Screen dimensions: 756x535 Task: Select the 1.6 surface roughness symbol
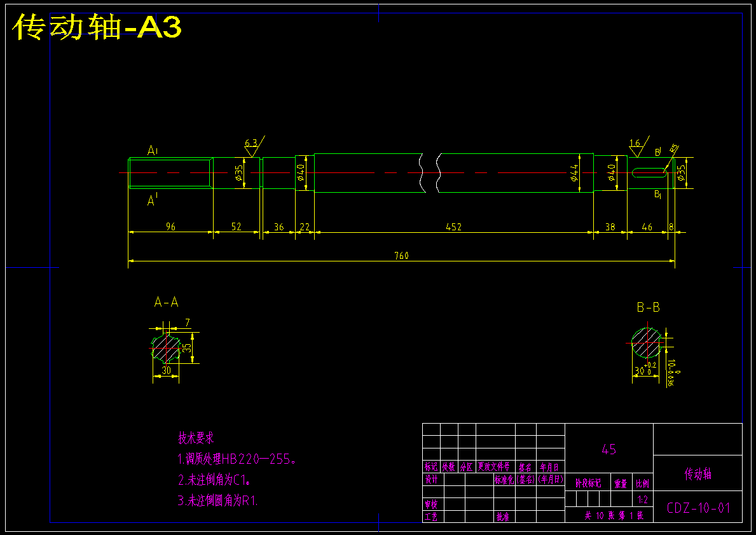(x=639, y=146)
